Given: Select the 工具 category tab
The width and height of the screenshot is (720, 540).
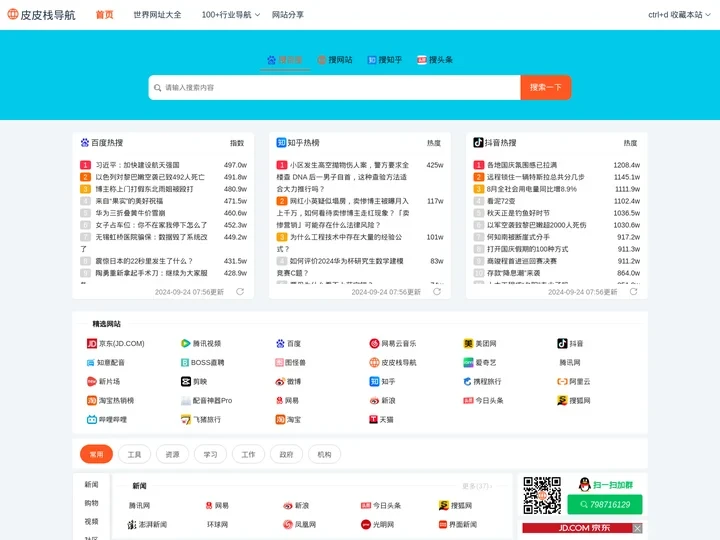Looking at the screenshot, I should point(134,455).
